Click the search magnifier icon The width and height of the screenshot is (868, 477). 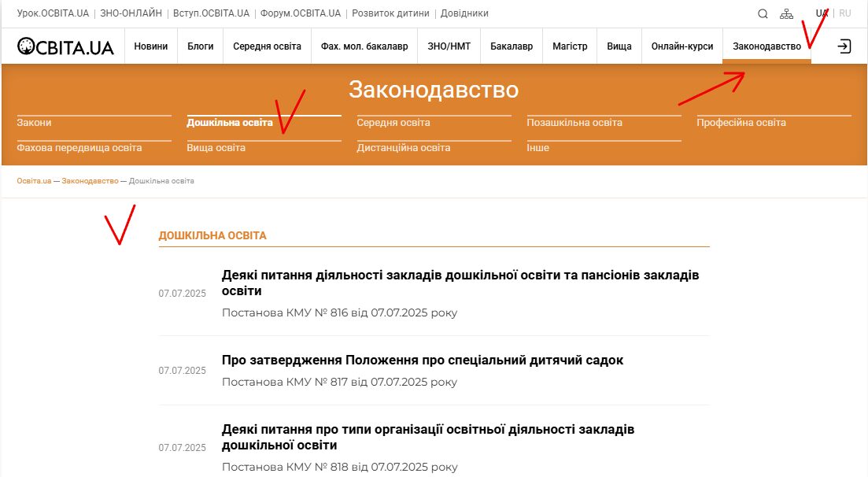(763, 13)
